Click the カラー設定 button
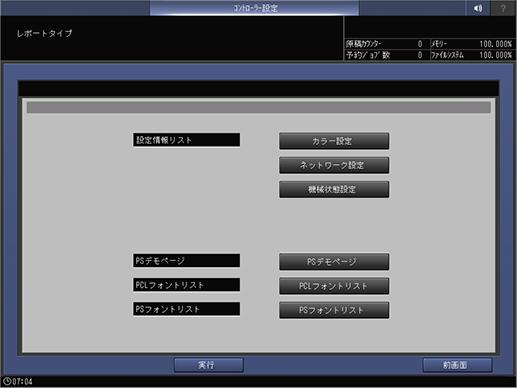517x388 pixels. pyautogui.click(x=334, y=141)
